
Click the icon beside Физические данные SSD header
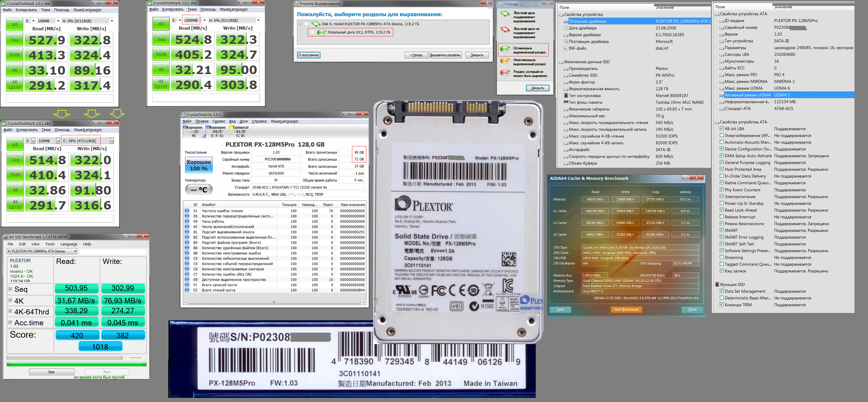(561, 62)
